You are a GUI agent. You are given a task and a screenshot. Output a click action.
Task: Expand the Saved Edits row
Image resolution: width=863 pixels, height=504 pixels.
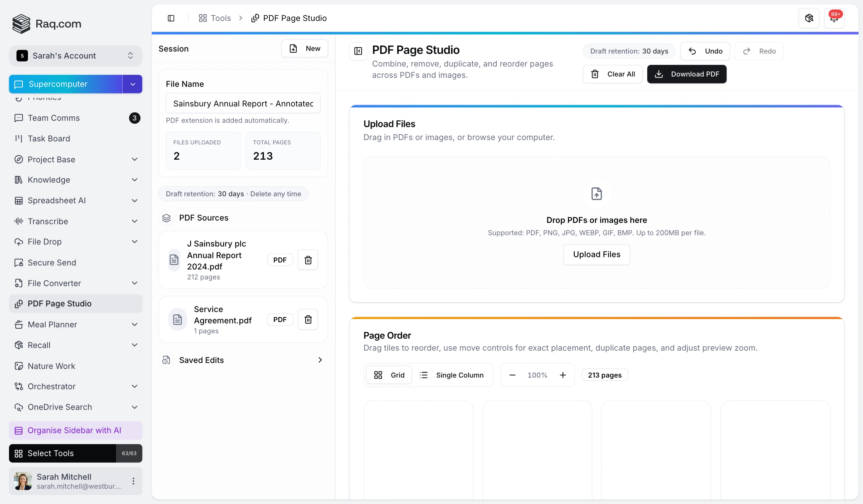(x=243, y=360)
